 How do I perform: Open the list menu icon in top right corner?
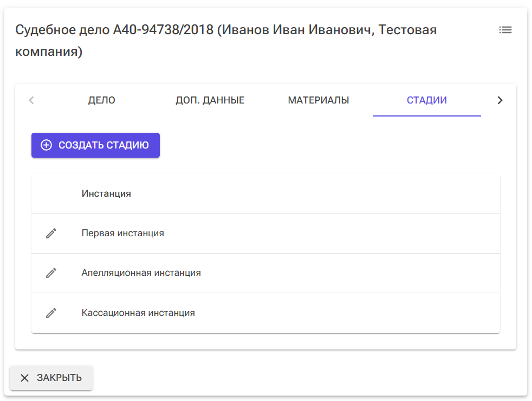tap(505, 30)
